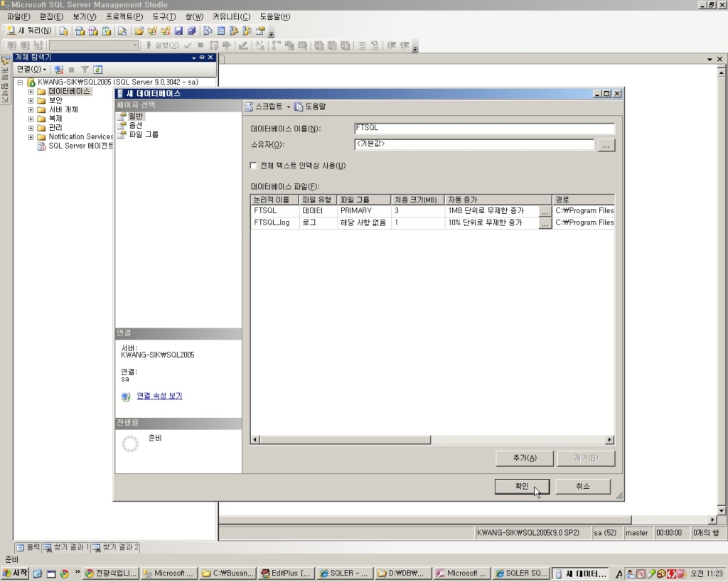The width and height of the screenshot is (728, 582).
Task: Click autogrowth ellipsis button for FTSQL_log file
Action: pos(545,223)
